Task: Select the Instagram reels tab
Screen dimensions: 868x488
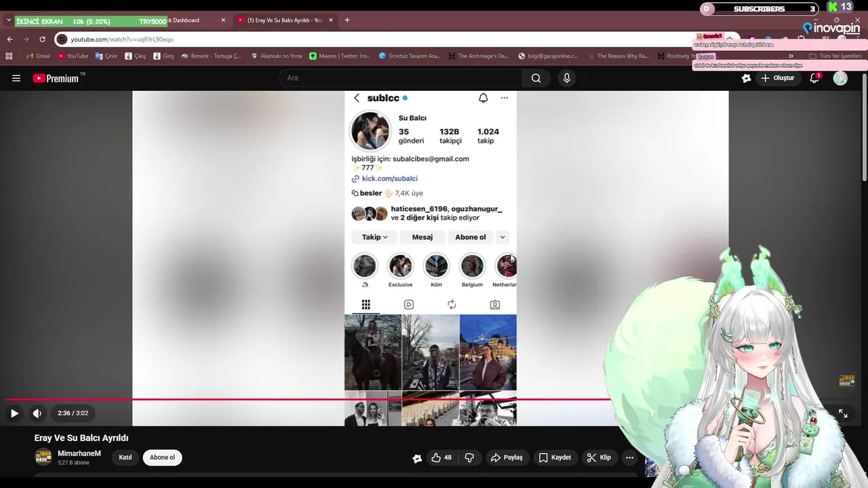Action: click(x=409, y=305)
